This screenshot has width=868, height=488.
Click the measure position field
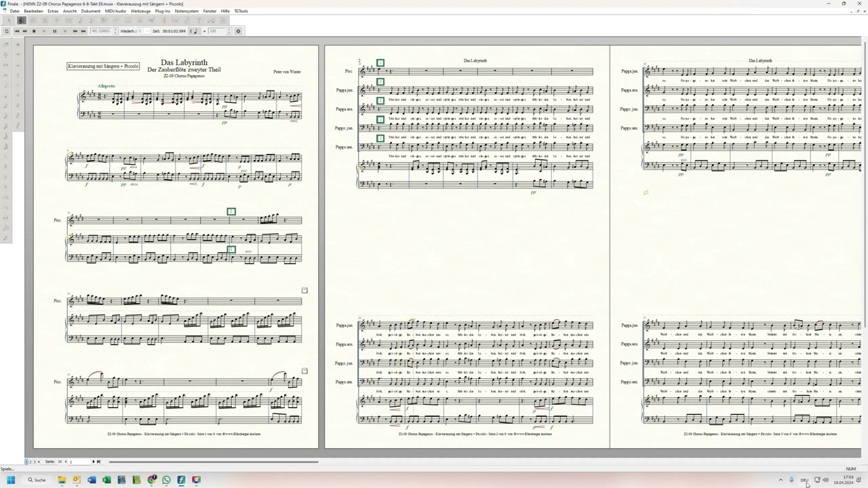click(102, 31)
